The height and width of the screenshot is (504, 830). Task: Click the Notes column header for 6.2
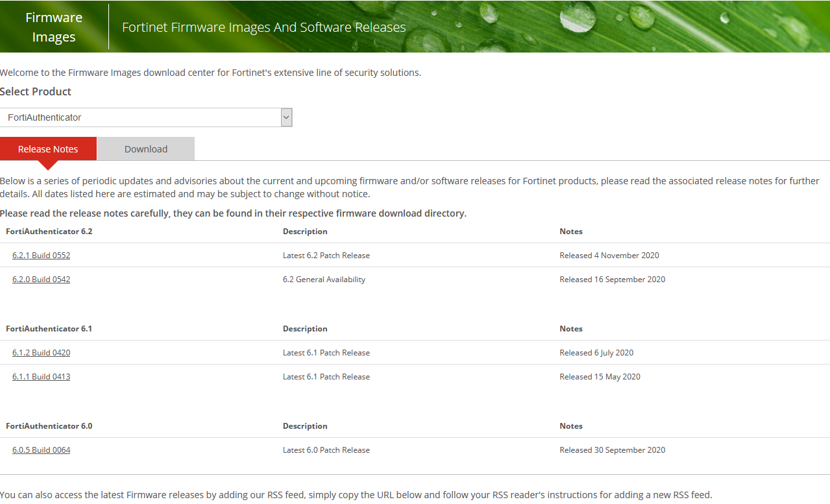[571, 231]
